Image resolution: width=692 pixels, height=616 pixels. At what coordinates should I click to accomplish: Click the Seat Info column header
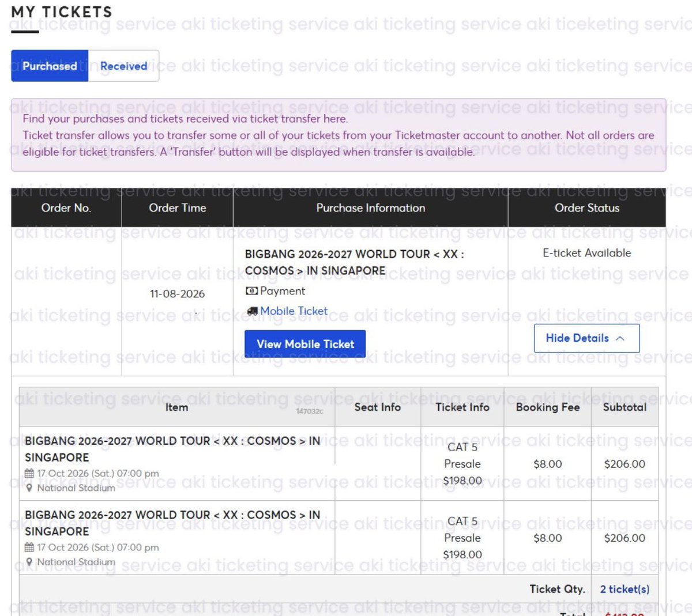tap(378, 407)
